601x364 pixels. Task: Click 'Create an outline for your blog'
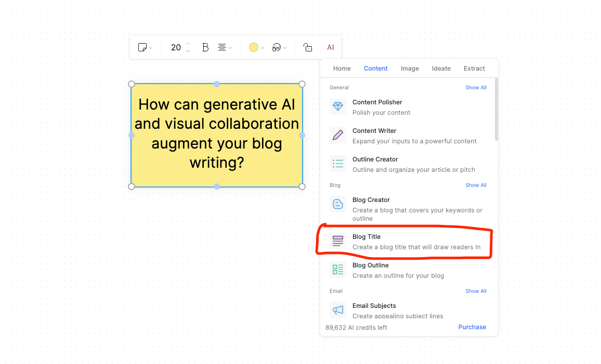click(x=398, y=276)
